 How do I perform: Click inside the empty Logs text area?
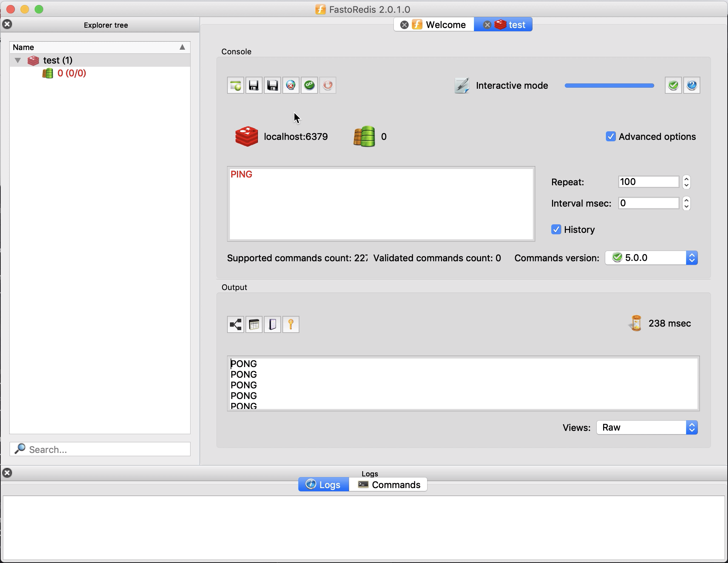pyautogui.click(x=364, y=528)
